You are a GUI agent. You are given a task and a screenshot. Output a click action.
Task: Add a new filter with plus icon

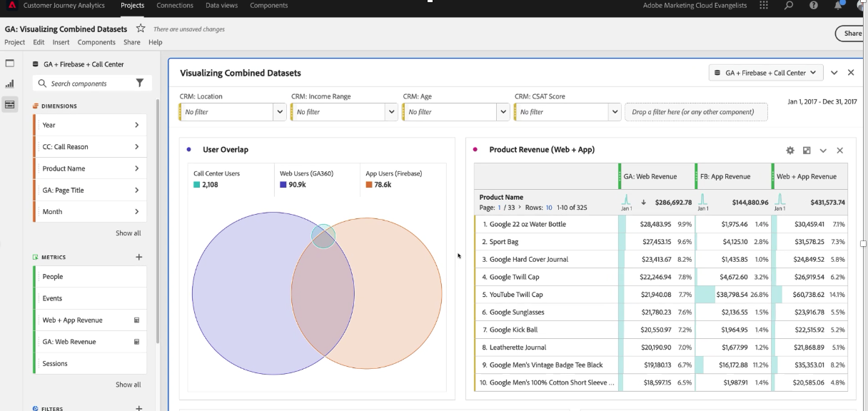point(139,408)
